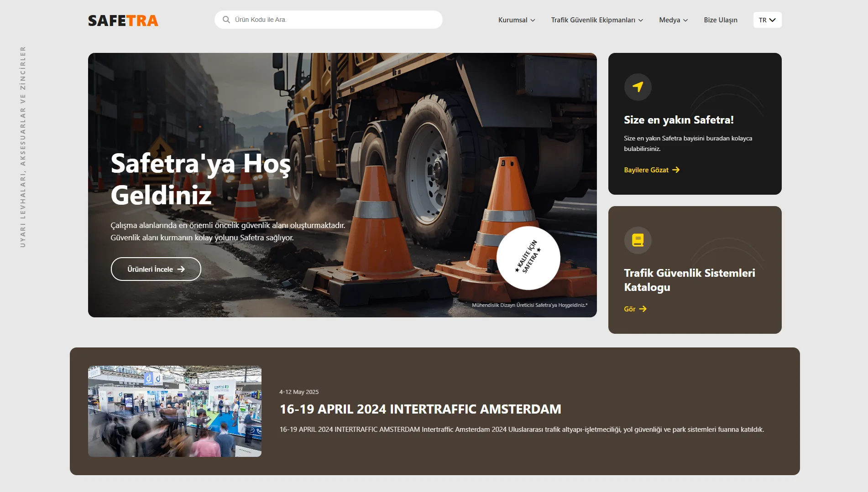Image resolution: width=868 pixels, height=492 pixels.
Task: Go to Bize Ulaşın page
Action: [721, 20]
